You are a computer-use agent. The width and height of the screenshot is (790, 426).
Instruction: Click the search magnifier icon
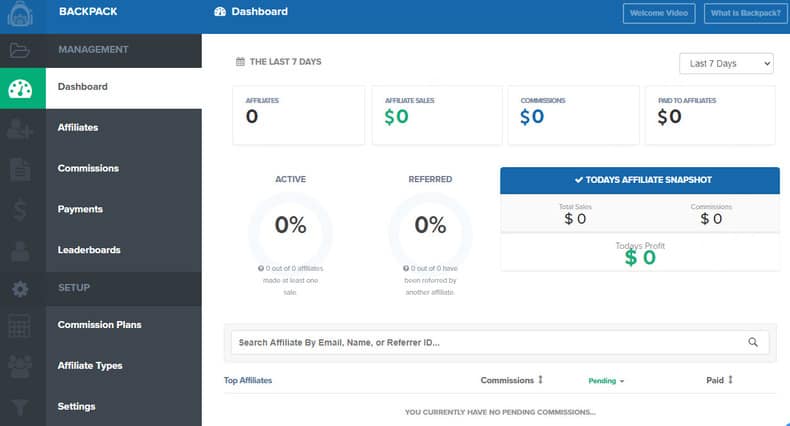pos(753,342)
